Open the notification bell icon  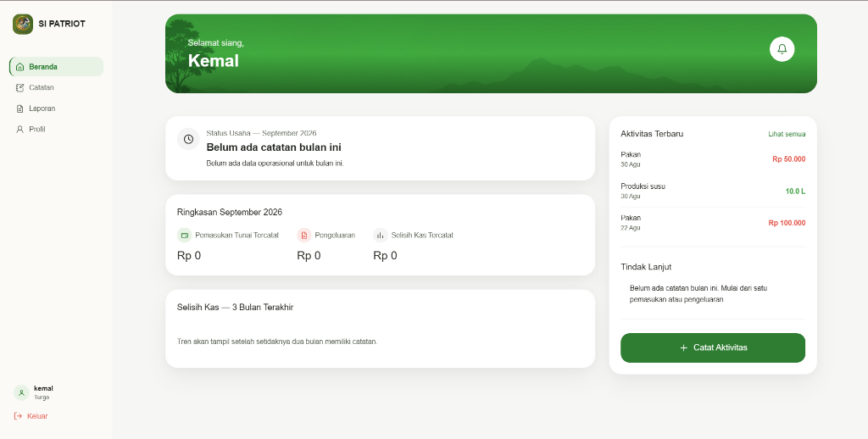[x=782, y=49]
